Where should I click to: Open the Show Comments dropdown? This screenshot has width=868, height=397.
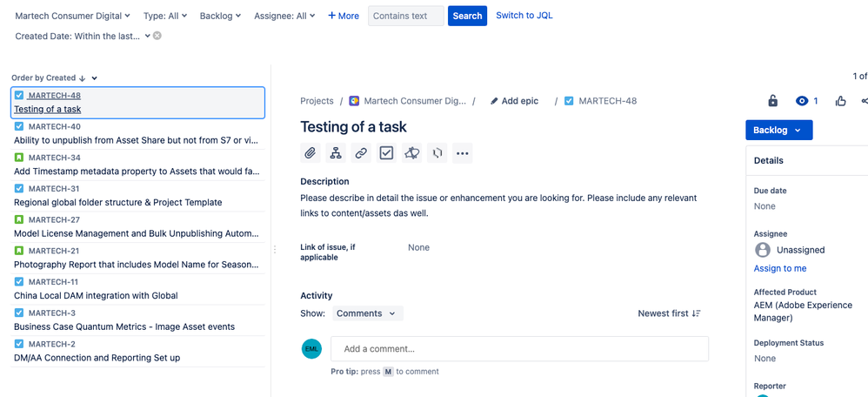coord(368,313)
